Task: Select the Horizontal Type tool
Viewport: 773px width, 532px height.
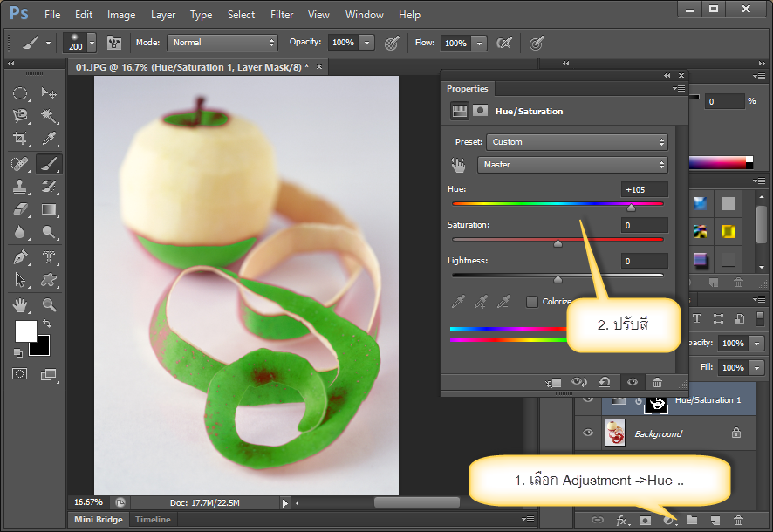Action: point(48,256)
